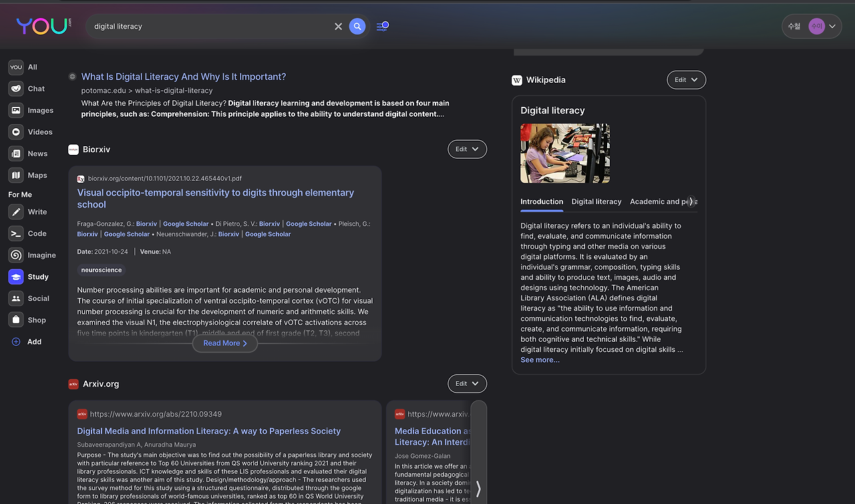Expand the Arxiv.org Edit dropdown
Viewport: 855px width, 504px height.
[467, 384]
